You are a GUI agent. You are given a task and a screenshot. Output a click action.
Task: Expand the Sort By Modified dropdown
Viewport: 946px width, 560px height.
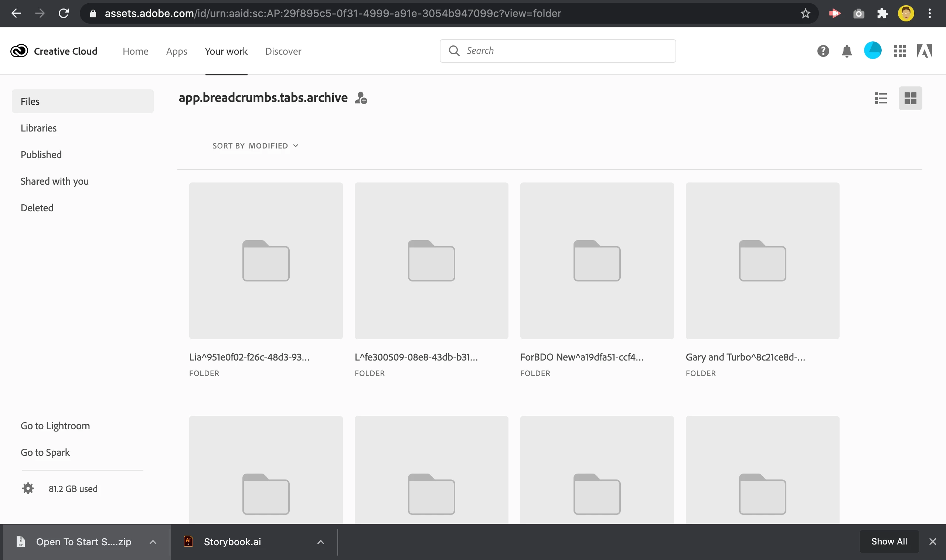click(255, 146)
